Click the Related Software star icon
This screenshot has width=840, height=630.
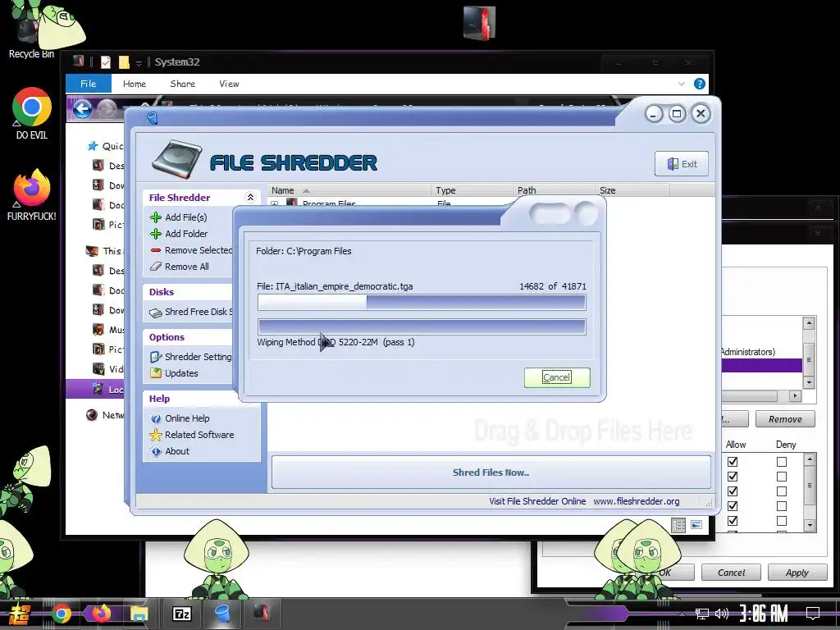[x=156, y=435]
